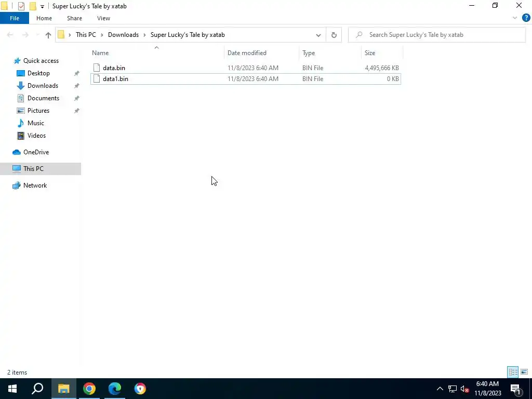Open taskbar Search magnifier

click(37, 389)
